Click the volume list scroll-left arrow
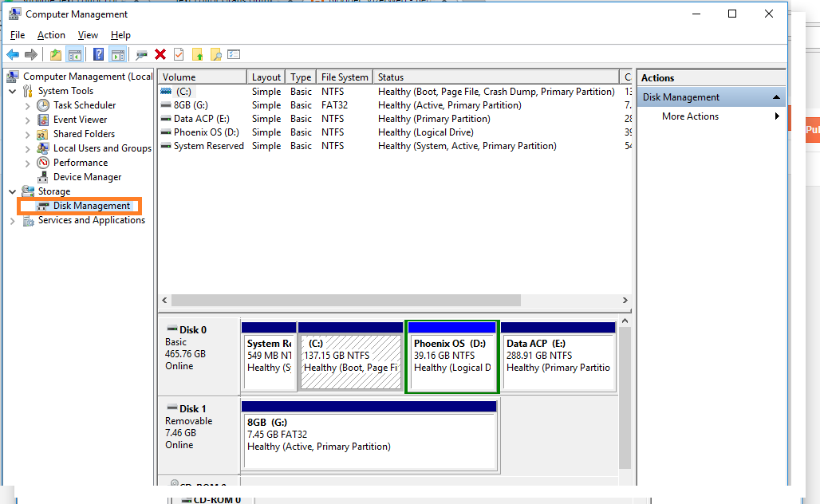The height and width of the screenshot is (504, 820). pyautogui.click(x=165, y=300)
